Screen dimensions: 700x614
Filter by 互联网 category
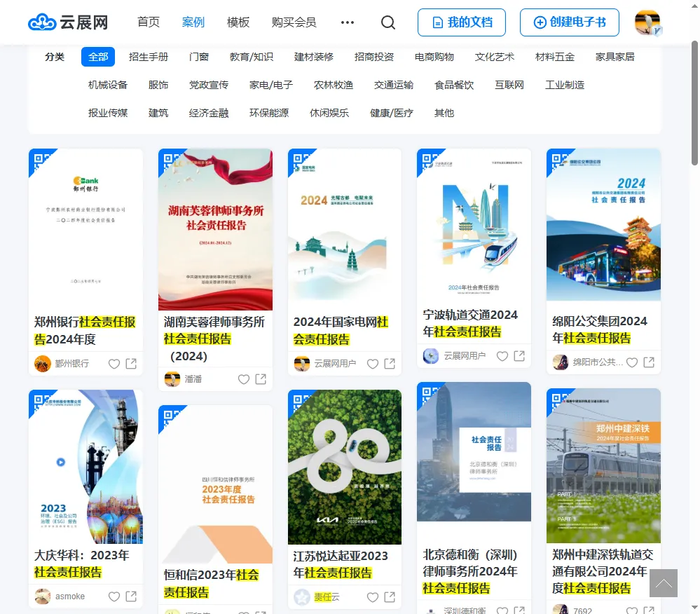coord(509,85)
